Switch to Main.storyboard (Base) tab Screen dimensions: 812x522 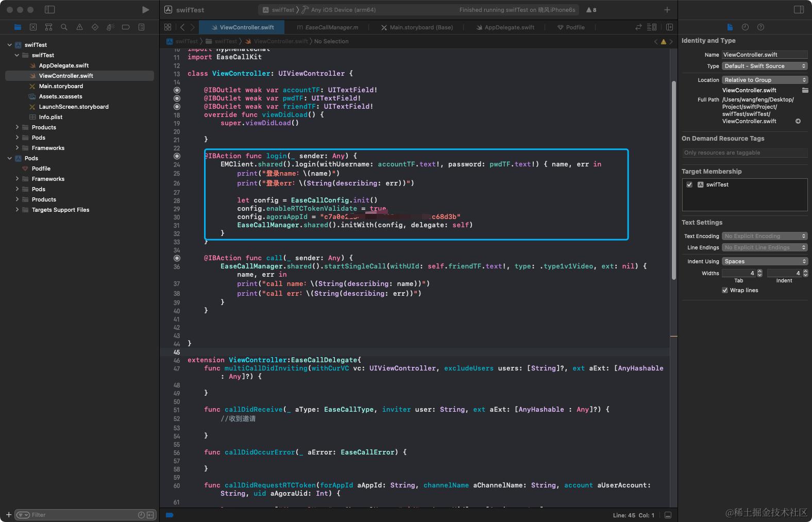tap(417, 27)
